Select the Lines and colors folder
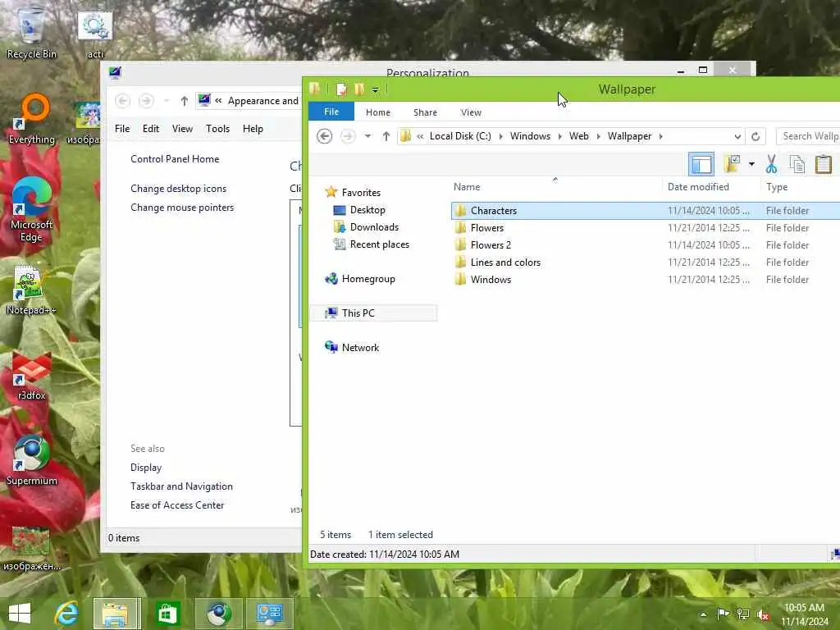Viewport: 840px width, 630px height. pos(646,262)
